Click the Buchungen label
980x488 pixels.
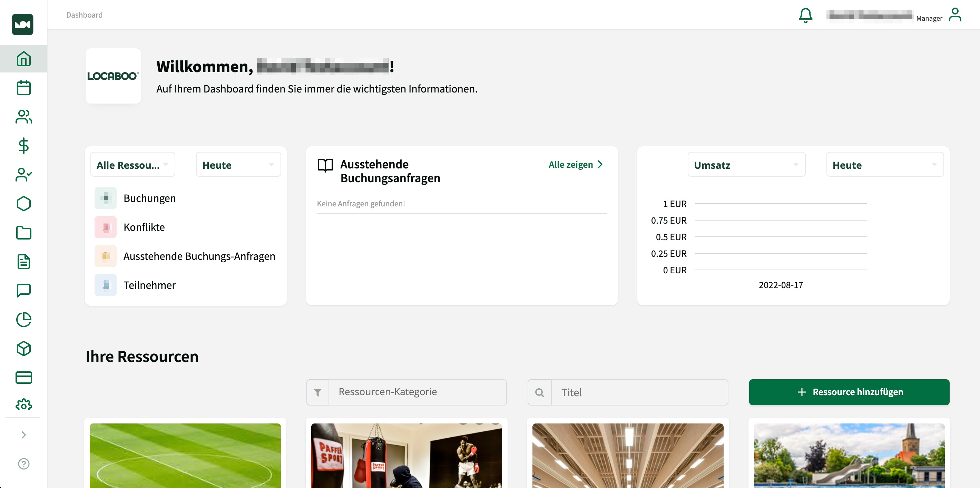click(x=149, y=198)
